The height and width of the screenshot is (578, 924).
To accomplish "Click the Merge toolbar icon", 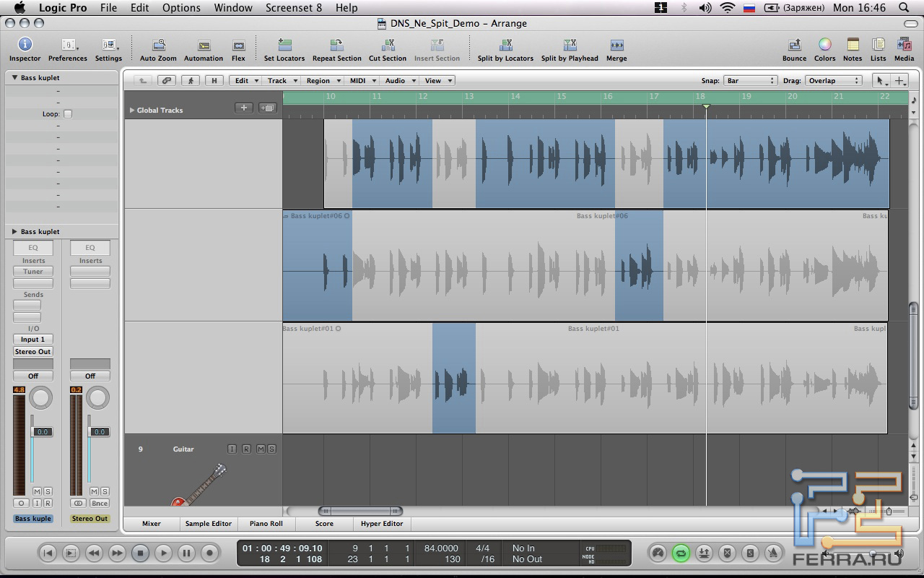I will [616, 46].
